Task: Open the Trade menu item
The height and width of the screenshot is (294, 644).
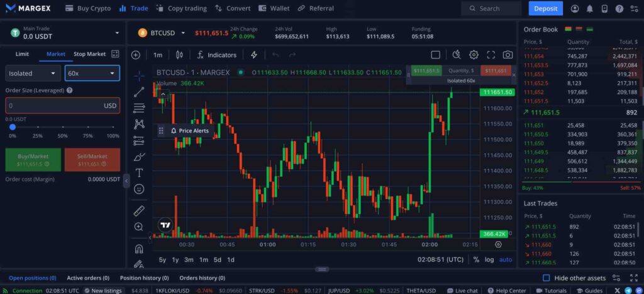Action: pos(133,8)
